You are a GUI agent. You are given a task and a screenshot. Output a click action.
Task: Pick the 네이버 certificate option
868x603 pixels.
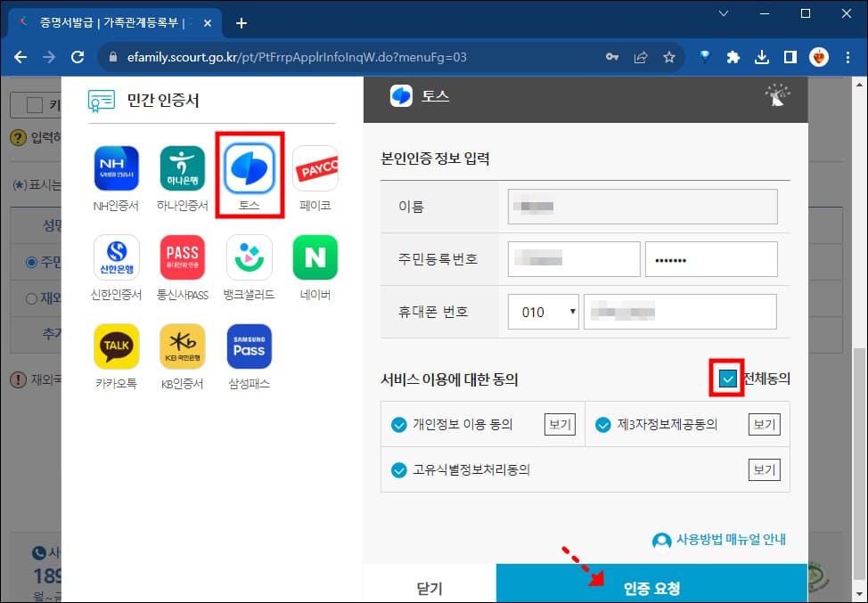coord(315,257)
